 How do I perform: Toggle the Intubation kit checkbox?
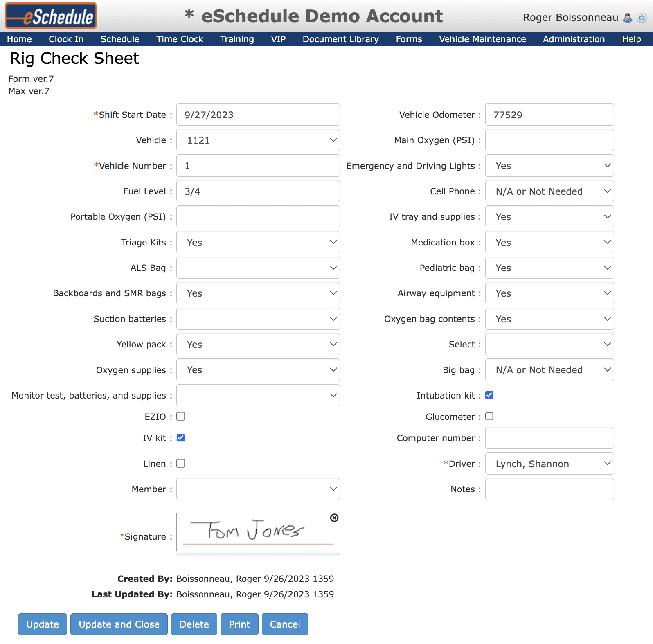(x=489, y=395)
